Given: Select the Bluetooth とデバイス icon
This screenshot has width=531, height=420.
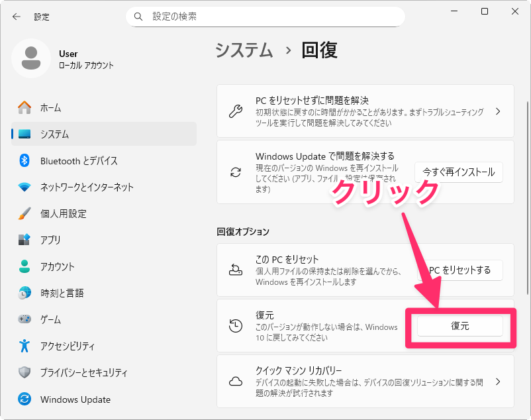Looking at the screenshot, I should click(x=24, y=160).
